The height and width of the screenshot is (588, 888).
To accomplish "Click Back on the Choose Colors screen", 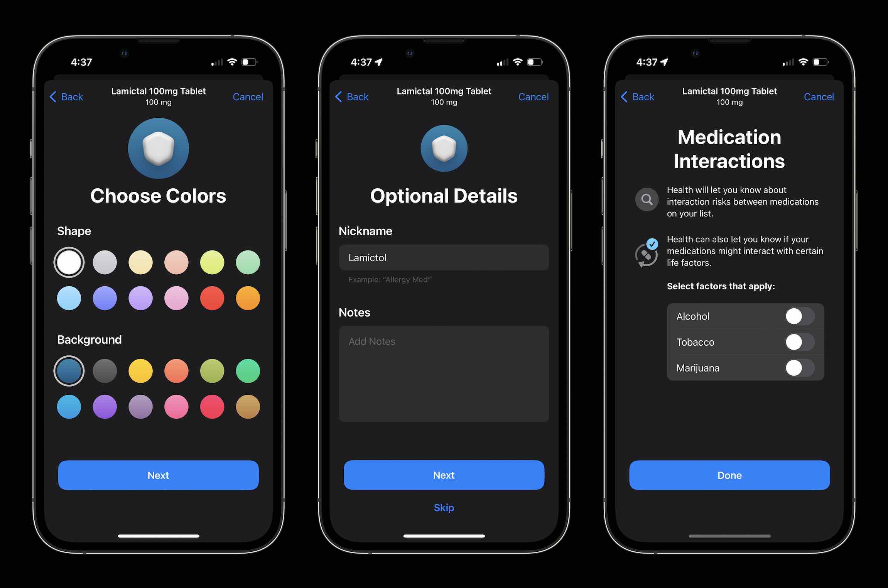I will (x=66, y=96).
